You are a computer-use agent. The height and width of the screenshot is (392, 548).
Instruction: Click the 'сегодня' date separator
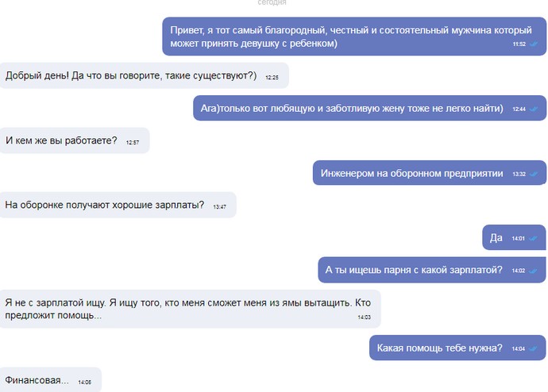pyautogui.click(x=272, y=3)
